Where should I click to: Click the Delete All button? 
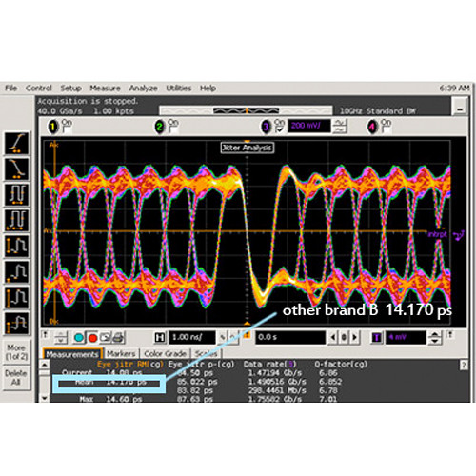tap(16, 378)
